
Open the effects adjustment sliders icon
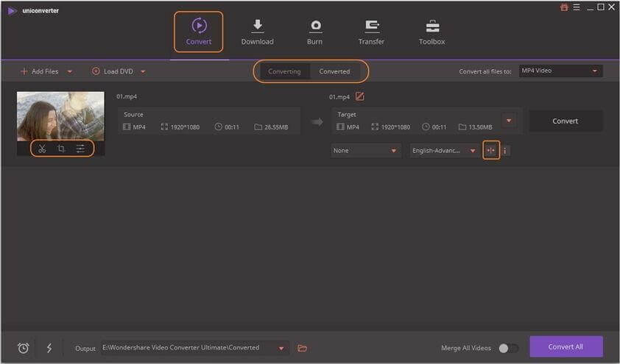[x=80, y=149]
